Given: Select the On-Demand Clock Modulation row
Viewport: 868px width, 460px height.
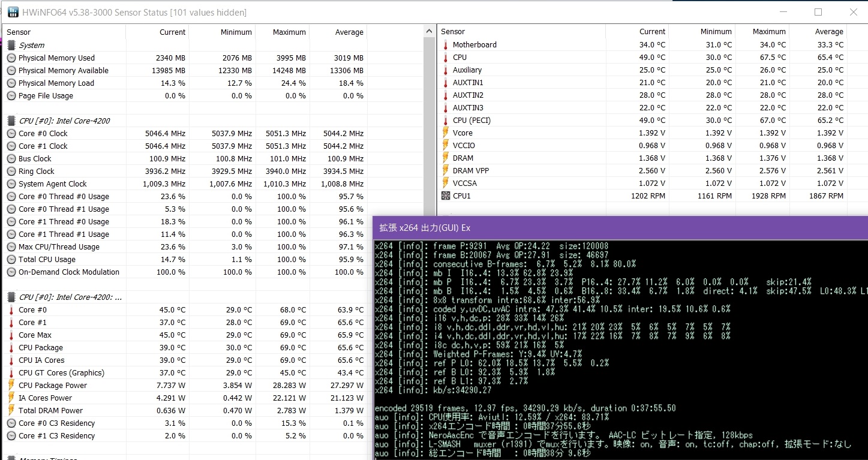Looking at the screenshot, I should (185, 272).
